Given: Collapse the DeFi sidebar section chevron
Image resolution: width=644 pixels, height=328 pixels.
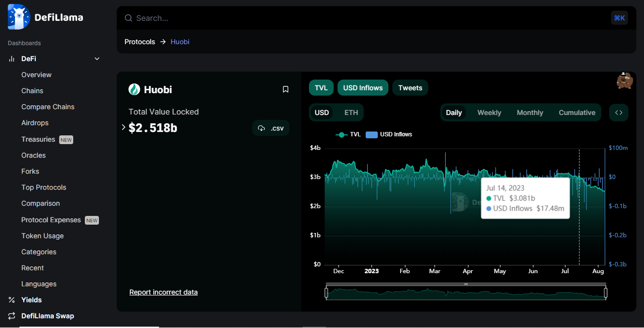Looking at the screenshot, I should 97,59.
